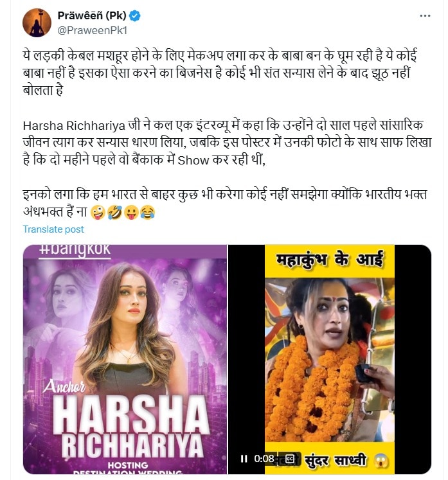448x480 pixels.
Task: Open the Shiva silhouette profile avatar
Action: coord(37,23)
